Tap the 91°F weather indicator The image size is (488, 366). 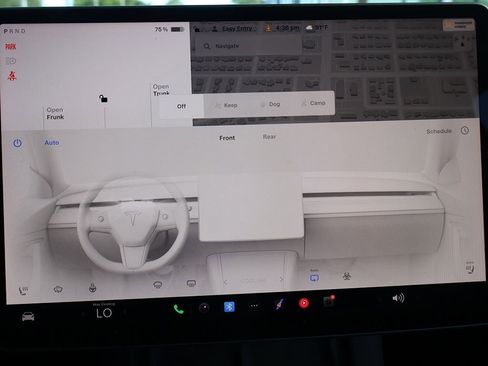coord(317,27)
